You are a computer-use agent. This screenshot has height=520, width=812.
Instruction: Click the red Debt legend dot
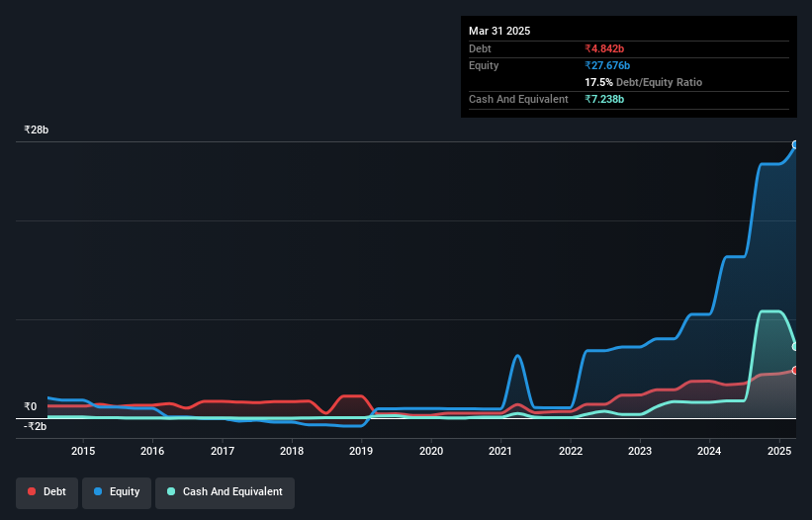[x=32, y=491]
